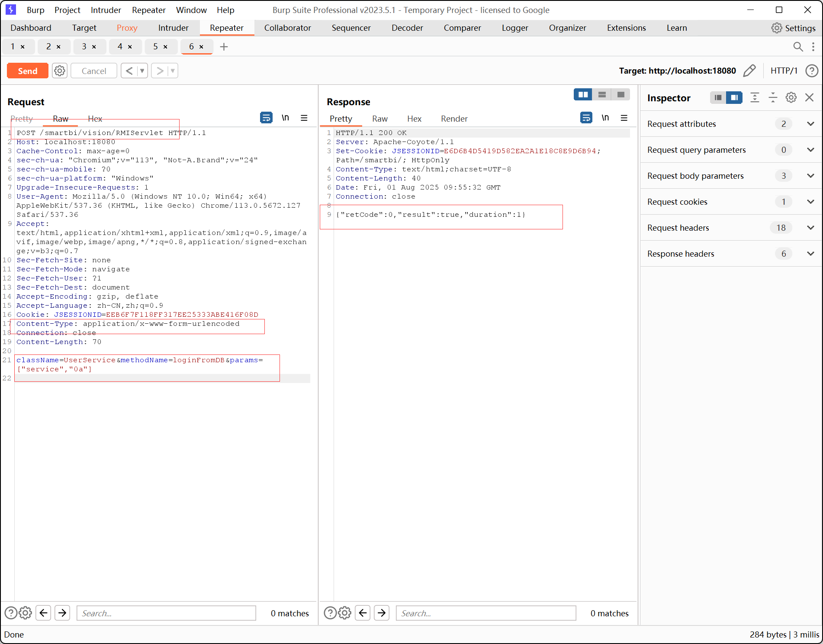The width and height of the screenshot is (823, 644).
Task: Add a new Repeater tab
Action: [x=224, y=46]
